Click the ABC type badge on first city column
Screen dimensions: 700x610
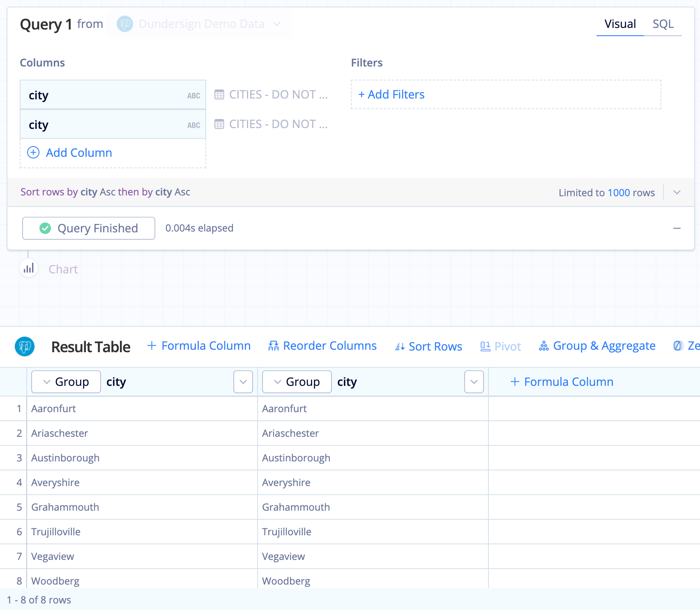click(x=194, y=96)
